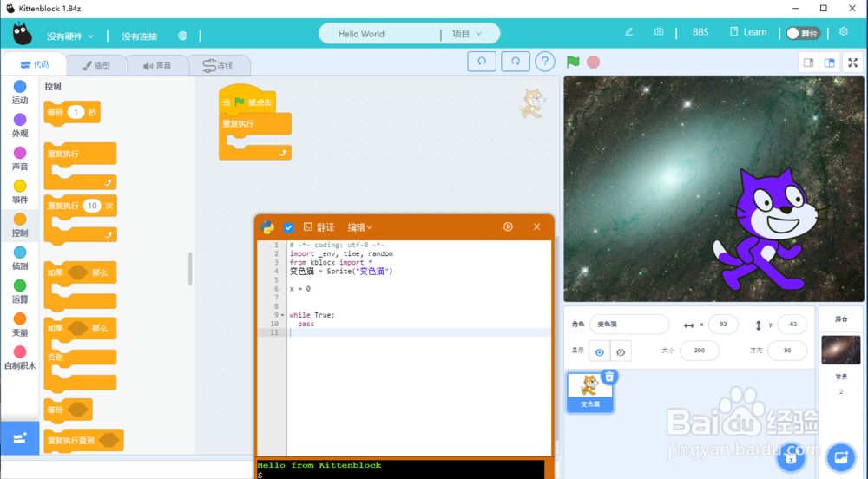
Task: Switch to the 声音 sounds tab
Action: tap(157, 65)
